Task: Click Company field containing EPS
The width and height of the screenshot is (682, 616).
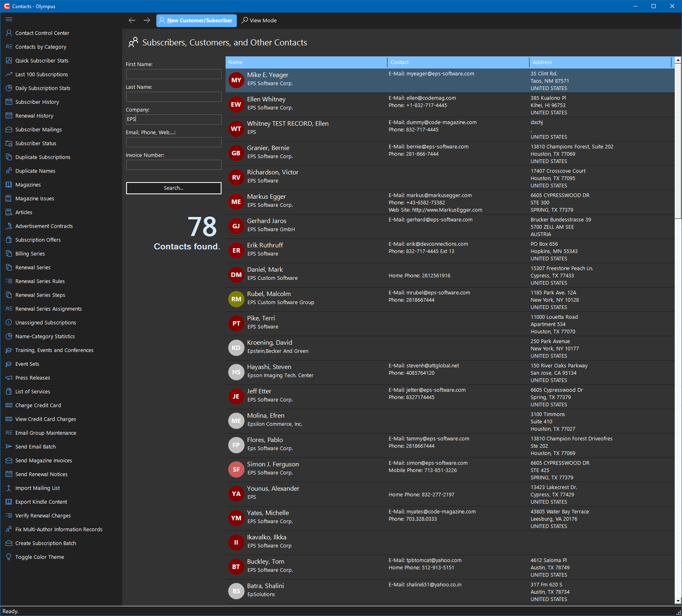Action: (x=174, y=119)
